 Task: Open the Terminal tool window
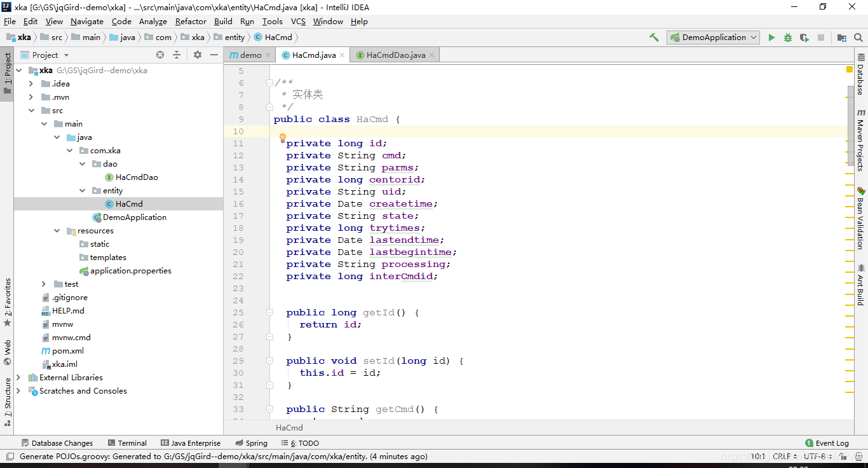pyautogui.click(x=127, y=443)
